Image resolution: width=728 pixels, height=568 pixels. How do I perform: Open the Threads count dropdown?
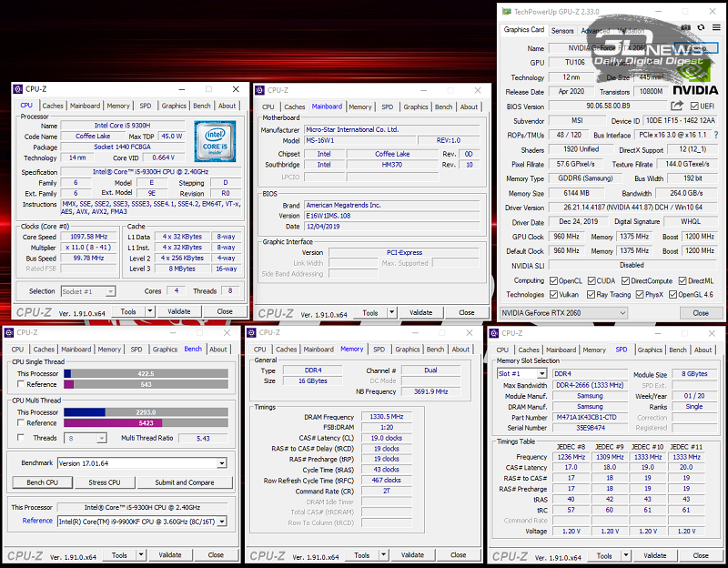(x=102, y=438)
